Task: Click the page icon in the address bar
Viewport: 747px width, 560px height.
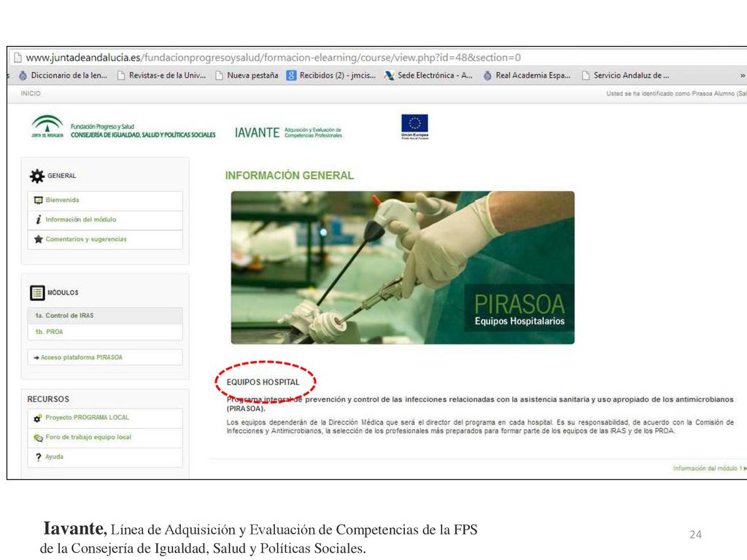Action: click(18, 58)
